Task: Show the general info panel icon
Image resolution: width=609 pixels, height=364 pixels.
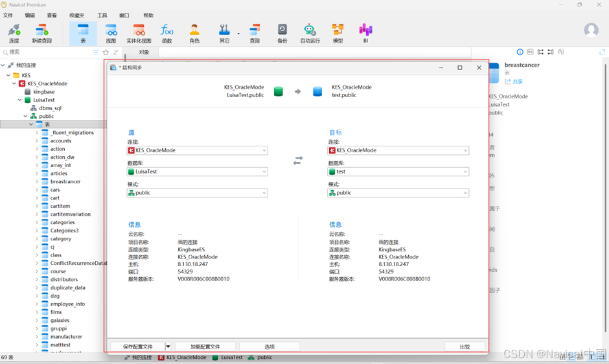Action: pyautogui.click(x=520, y=52)
